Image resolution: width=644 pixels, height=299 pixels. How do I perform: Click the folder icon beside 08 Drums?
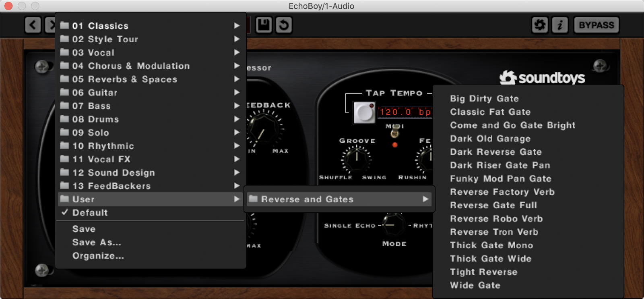pyautogui.click(x=64, y=119)
